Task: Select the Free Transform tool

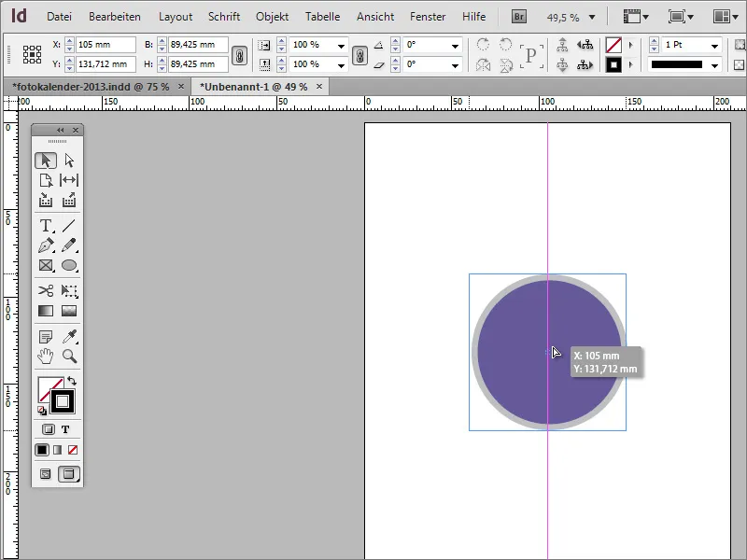Action: coord(69,290)
